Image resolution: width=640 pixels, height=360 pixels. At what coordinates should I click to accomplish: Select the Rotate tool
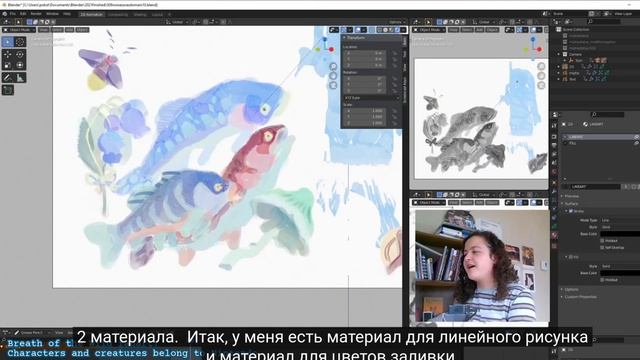click(20, 54)
